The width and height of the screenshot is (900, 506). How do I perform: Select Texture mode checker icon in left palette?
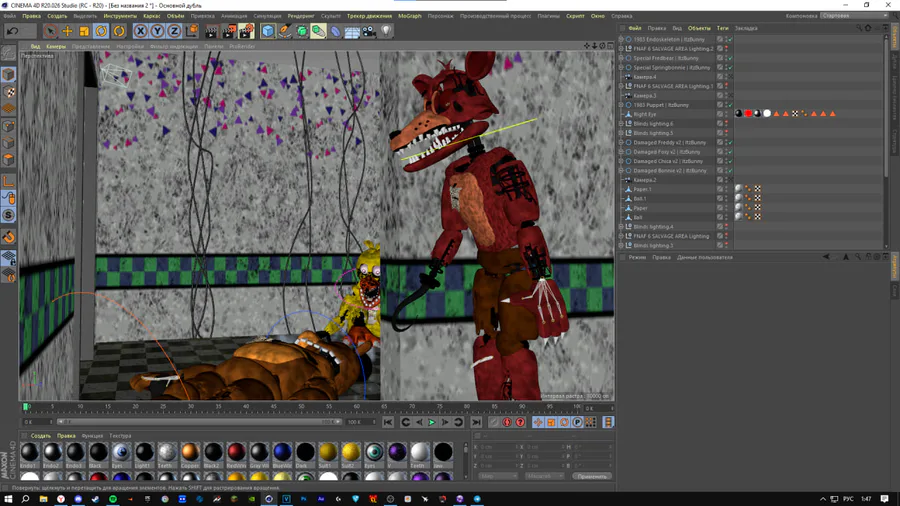pos(9,92)
